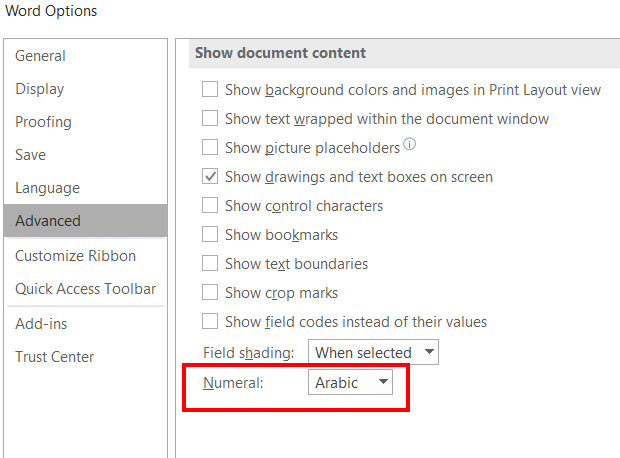Switch to Display options category
Screen dimensions: 620x458
click(40, 89)
